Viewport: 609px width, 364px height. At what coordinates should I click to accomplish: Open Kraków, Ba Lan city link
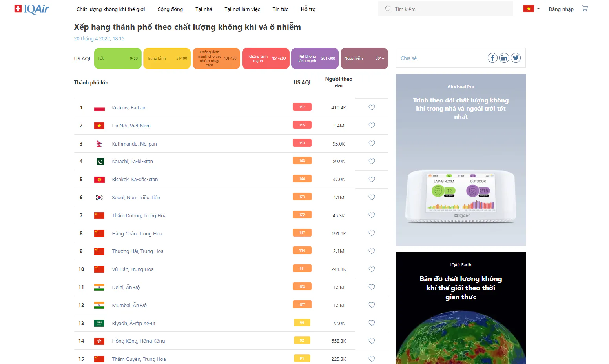coord(129,107)
